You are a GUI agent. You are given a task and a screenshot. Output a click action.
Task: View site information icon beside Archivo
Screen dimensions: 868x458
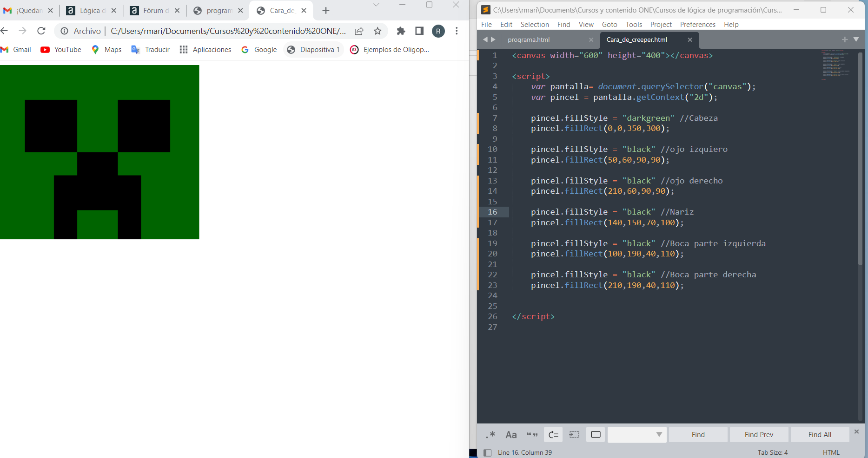[x=65, y=31]
